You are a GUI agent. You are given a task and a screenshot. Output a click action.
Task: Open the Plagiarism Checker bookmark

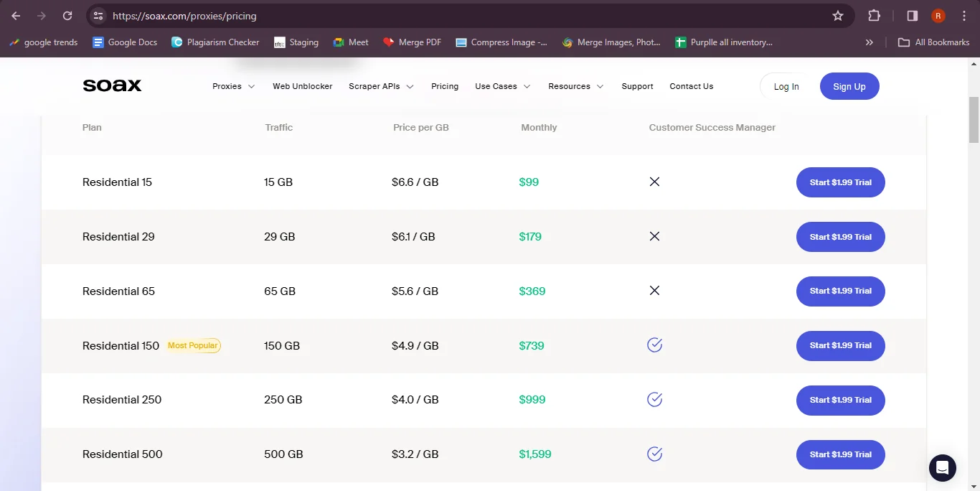tap(215, 42)
